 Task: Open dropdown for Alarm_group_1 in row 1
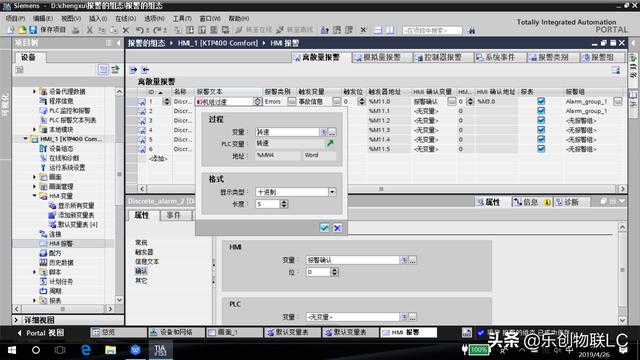click(x=618, y=101)
